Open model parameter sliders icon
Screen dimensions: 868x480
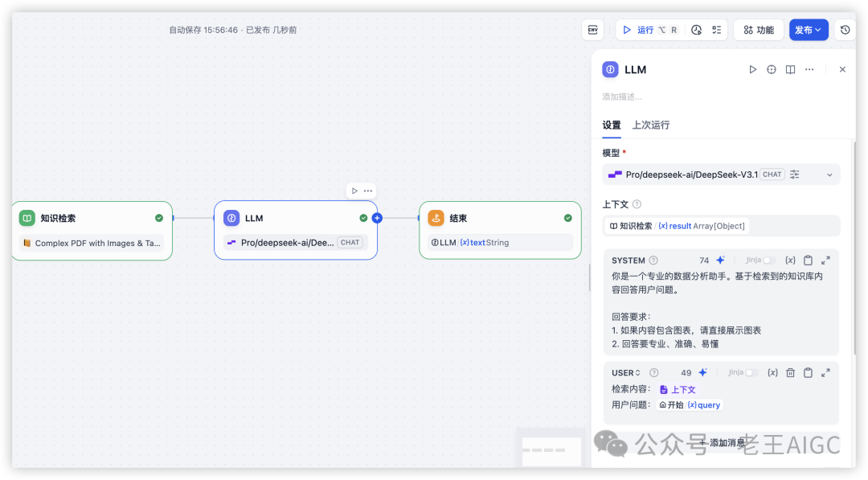coord(794,174)
